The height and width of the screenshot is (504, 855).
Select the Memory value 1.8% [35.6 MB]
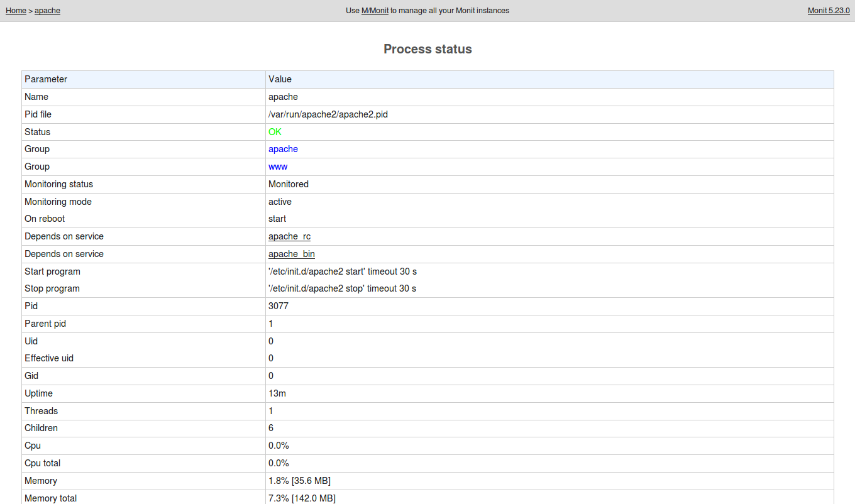click(x=299, y=481)
